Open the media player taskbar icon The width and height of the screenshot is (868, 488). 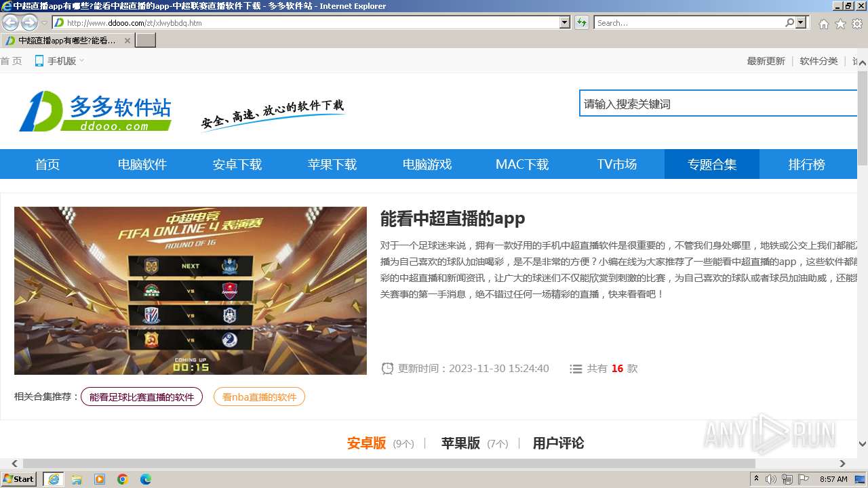pos(100,479)
